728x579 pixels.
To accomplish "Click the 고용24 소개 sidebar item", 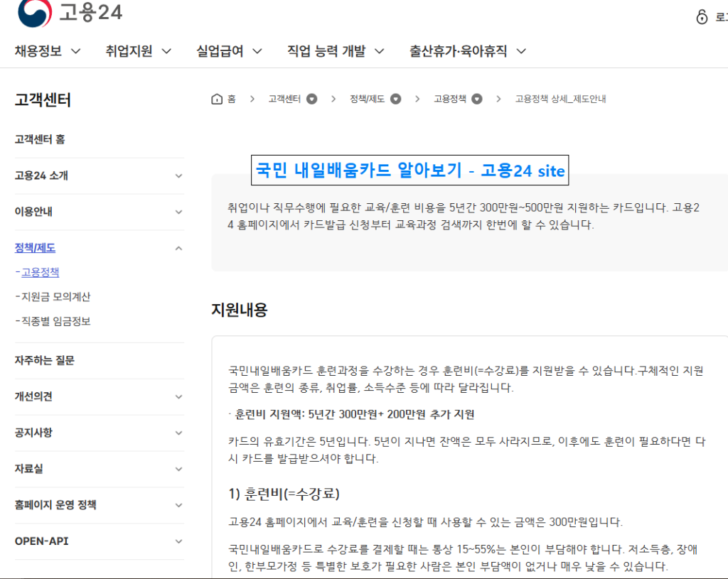I will (x=41, y=175).
